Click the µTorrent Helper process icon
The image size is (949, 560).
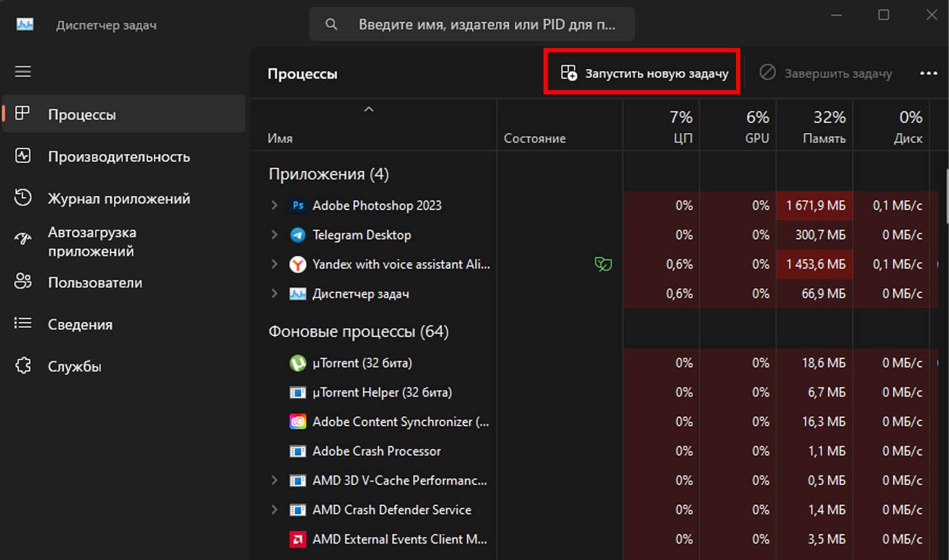coord(298,393)
